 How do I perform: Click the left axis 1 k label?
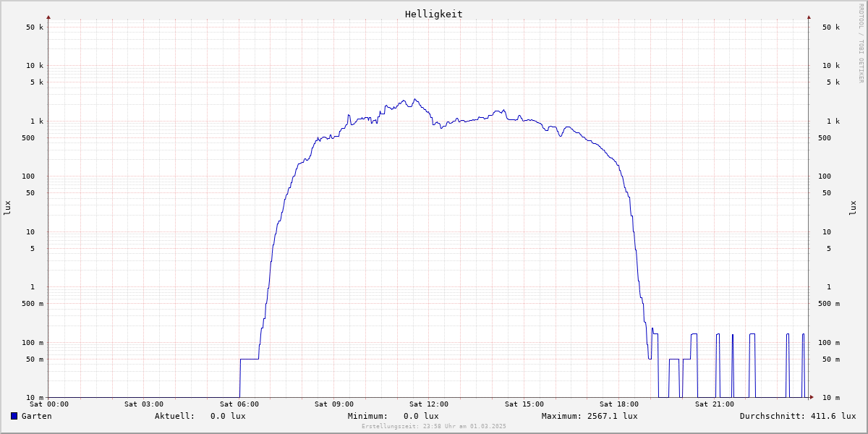tap(37, 121)
